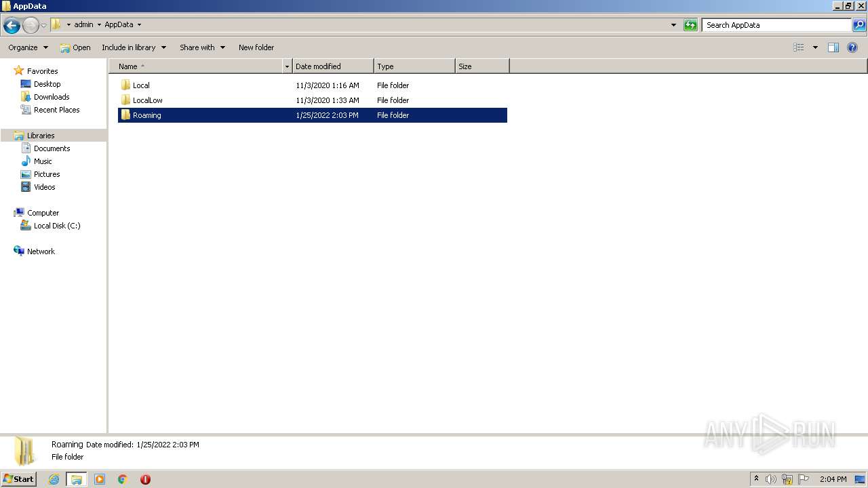868x488 pixels.
Task: Select the Local folder icon
Action: [x=125, y=85]
